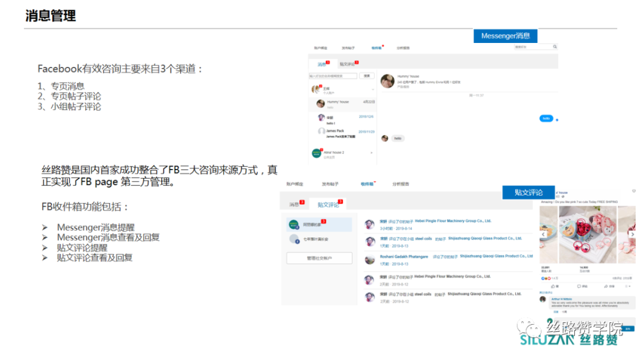Click commenter avatar on 2019-8-14 comment
This screenshot has height=357, width=644.
[x=370, y=224]
